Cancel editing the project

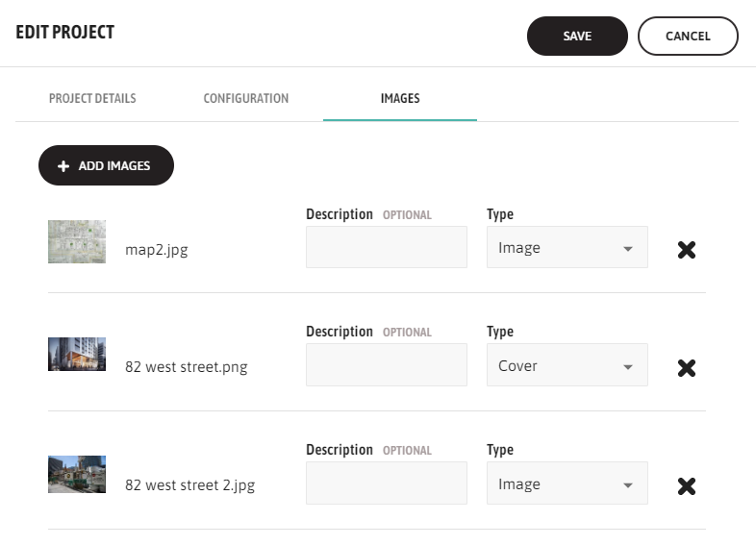tap(688, 37)
